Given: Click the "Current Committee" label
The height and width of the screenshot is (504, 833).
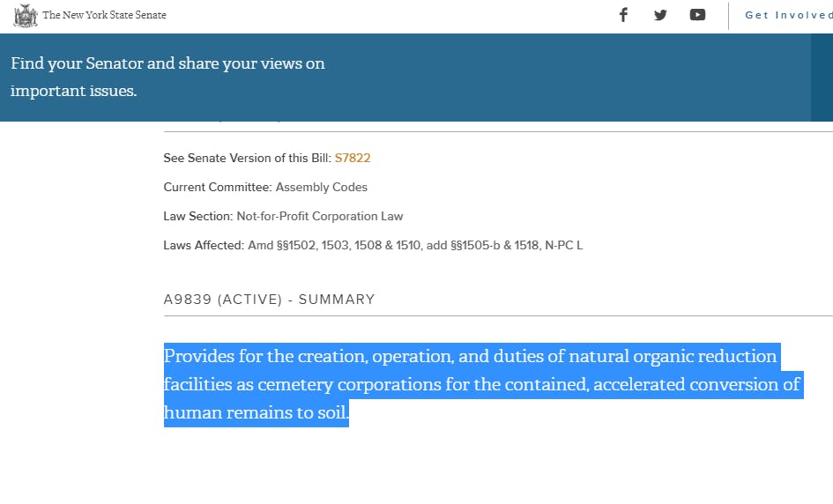Looking at the screenshot, I should click(218, 188).
